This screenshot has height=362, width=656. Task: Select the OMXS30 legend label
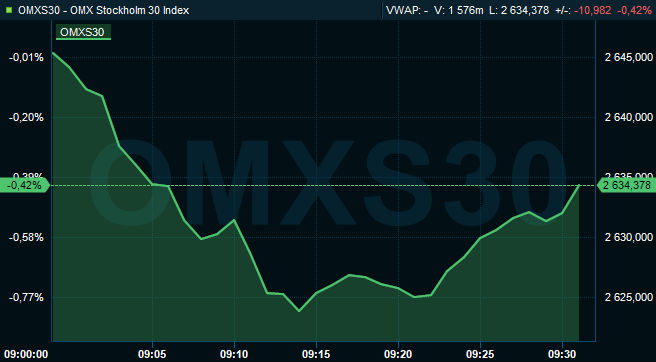[83, 32]
